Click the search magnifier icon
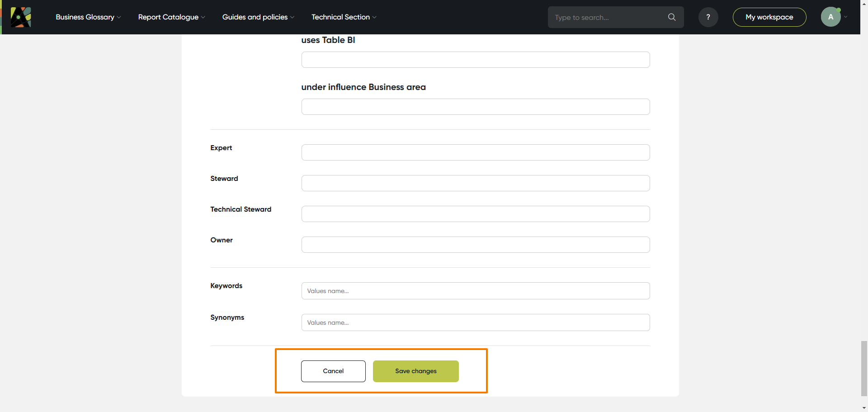868x412 pixels. 672,17
